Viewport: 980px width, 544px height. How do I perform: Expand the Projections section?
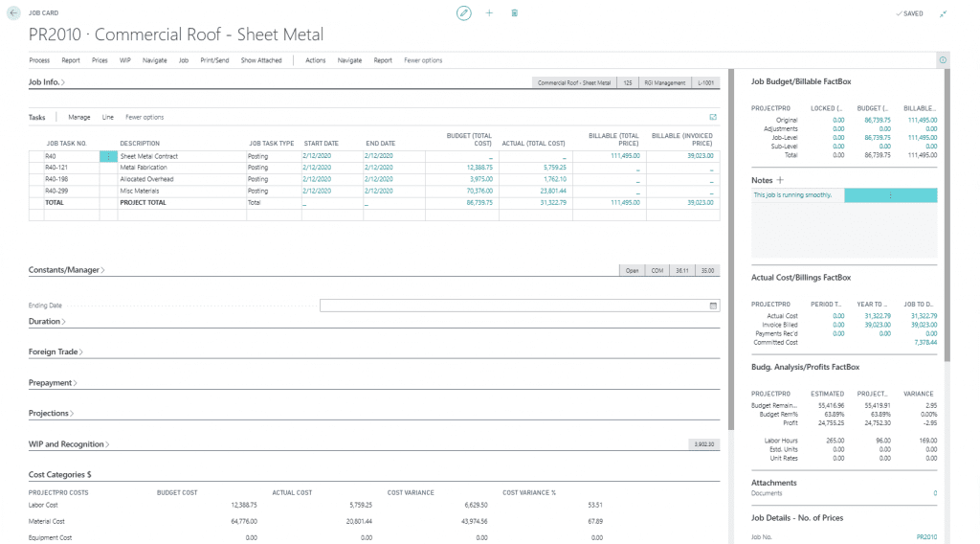click(51, 414)
